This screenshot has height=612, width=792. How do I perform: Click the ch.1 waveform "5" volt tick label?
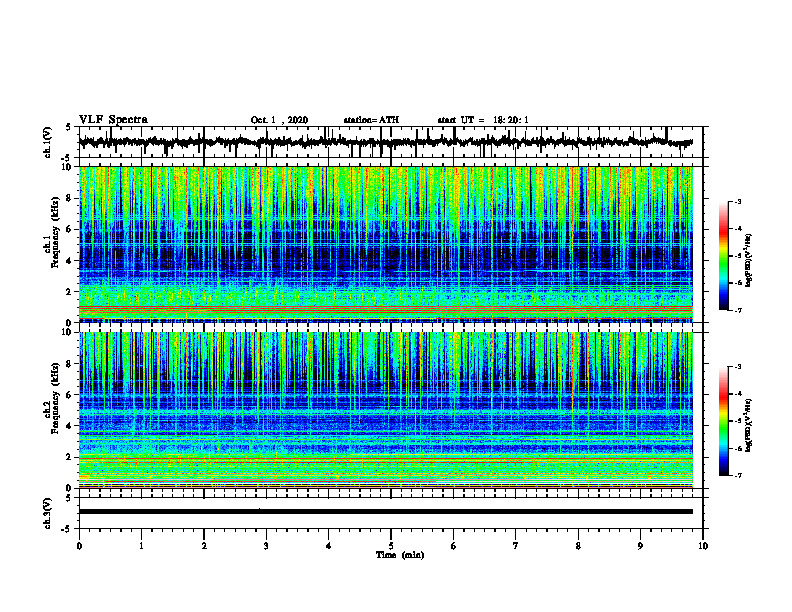(68, 128)
